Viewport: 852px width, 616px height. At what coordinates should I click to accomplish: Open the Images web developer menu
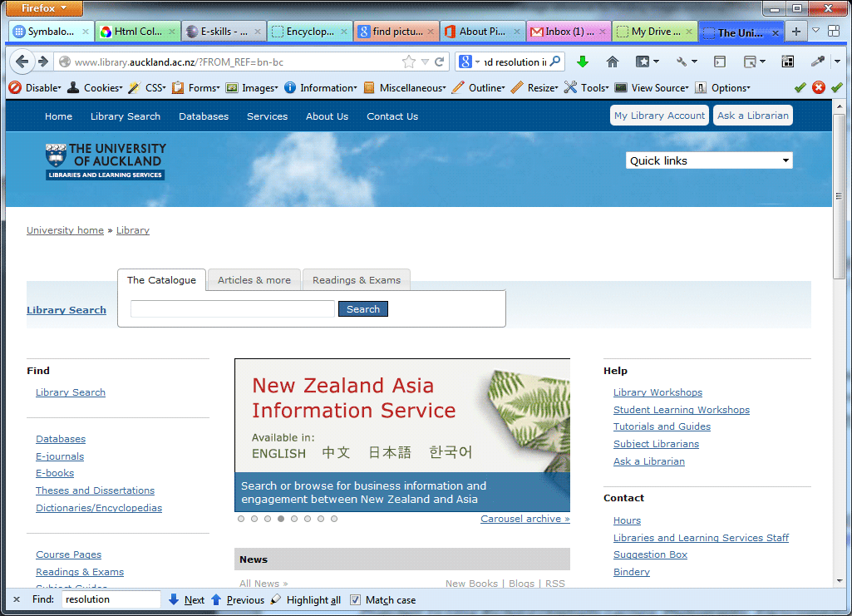252,87
